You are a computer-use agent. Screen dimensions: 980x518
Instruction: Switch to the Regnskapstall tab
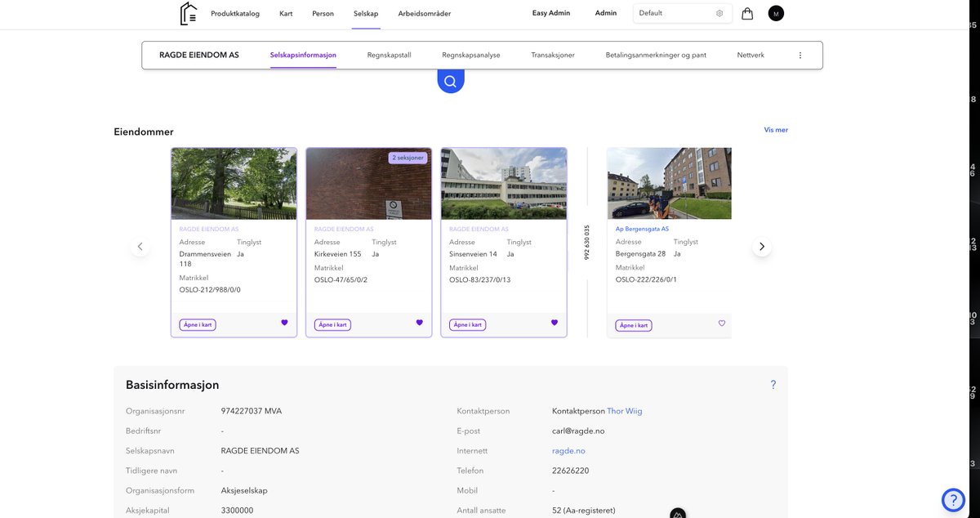pos(390,56)
